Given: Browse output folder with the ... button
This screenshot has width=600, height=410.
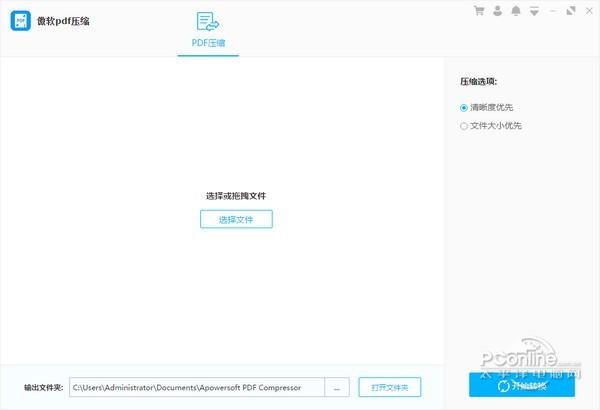Looking at the screenshot, I should 337,387.
